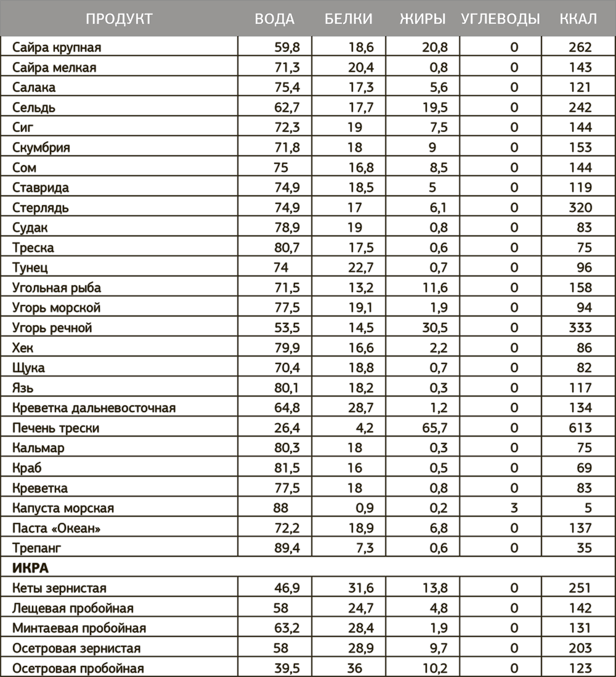Click the Тунец product name
Image resolution: width=616 pixels, height=677 pixels.
point(30,268)
